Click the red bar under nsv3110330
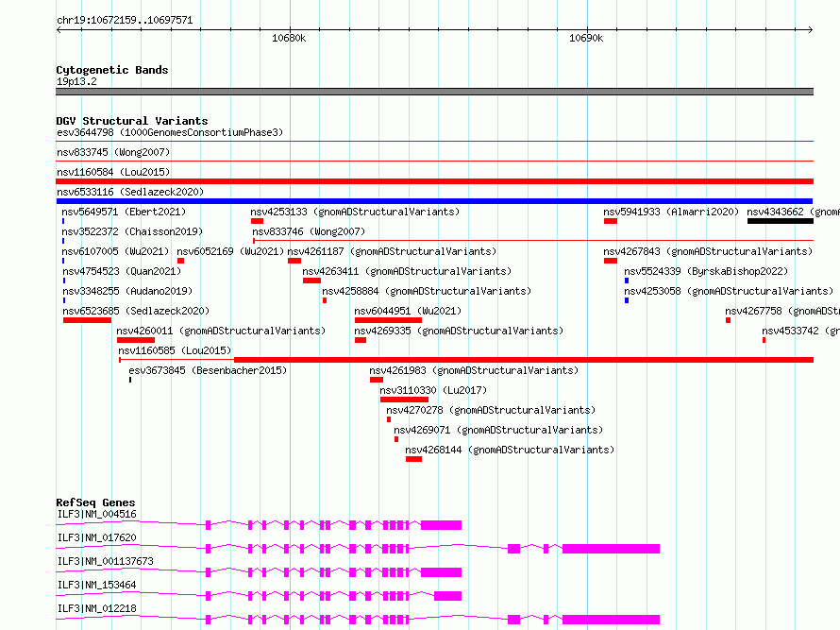The width and height of the screenshot is (840, 630). coord(405,400)
